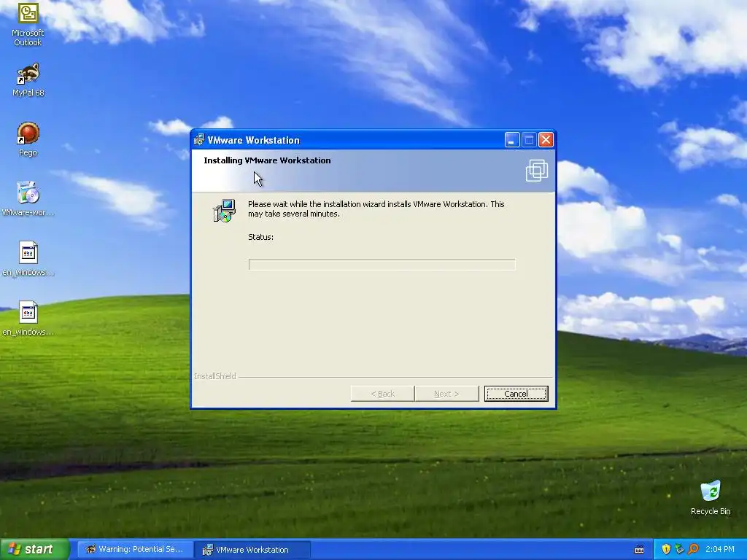Click the disabled Back button
This screenshot has height=560, width=747.
point(382,394)
